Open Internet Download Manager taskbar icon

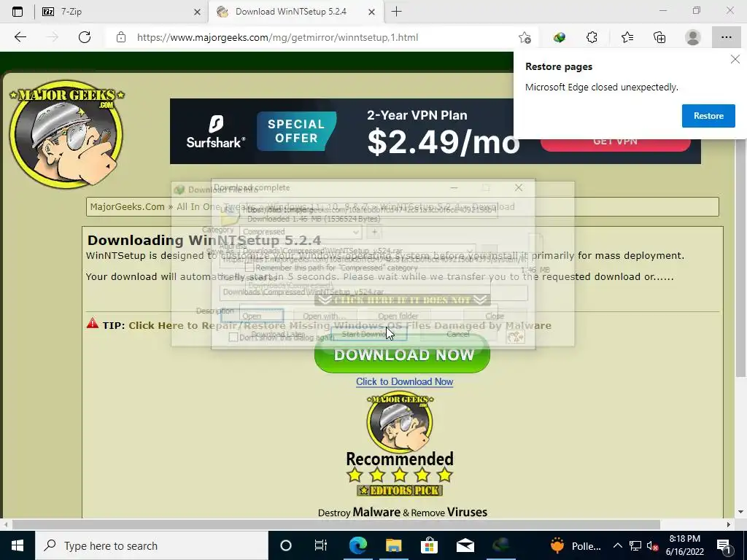tap(500, 545)
